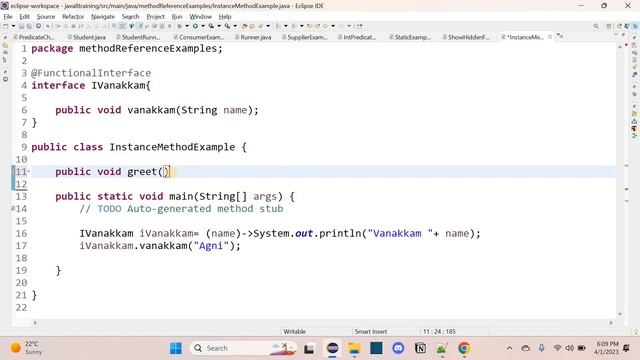This screenshot has width=640, height=360.
Task: Click the Windows Start button
Action: (176, 348)
